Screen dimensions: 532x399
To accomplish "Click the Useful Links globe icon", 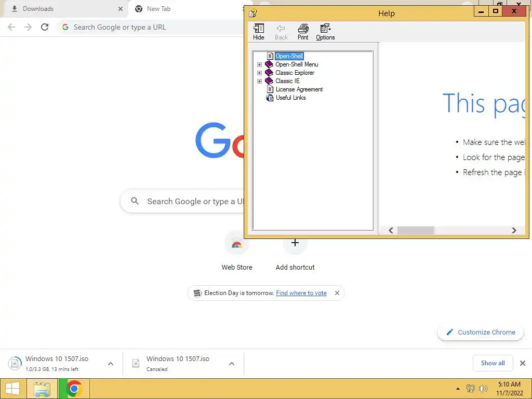I will pyautogui.click(x=270, y=98).
